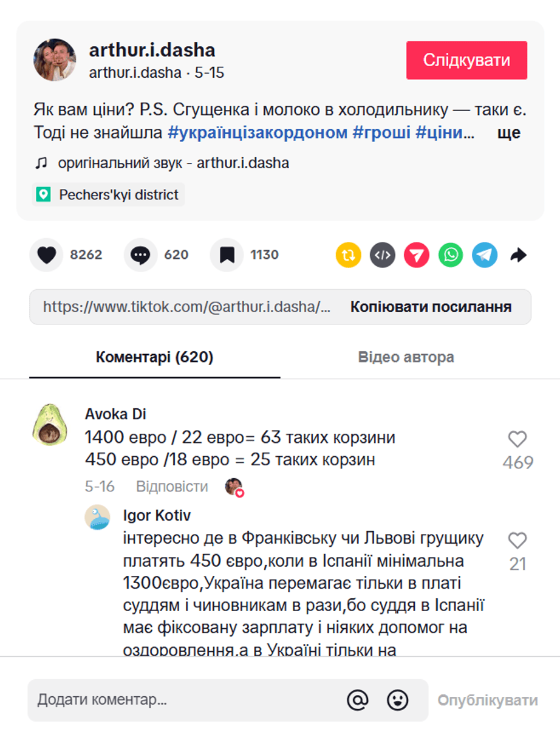
Task: Share the video via the WhatsApp icon
Action: (450, 255)
